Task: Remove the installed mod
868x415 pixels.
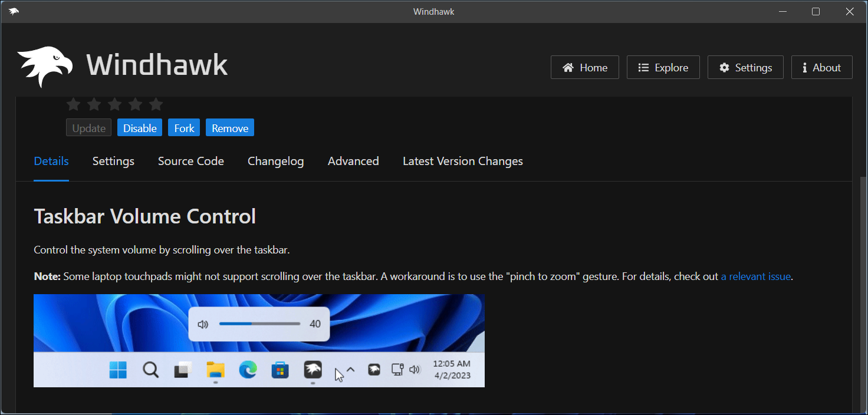Action: [230, 128]
